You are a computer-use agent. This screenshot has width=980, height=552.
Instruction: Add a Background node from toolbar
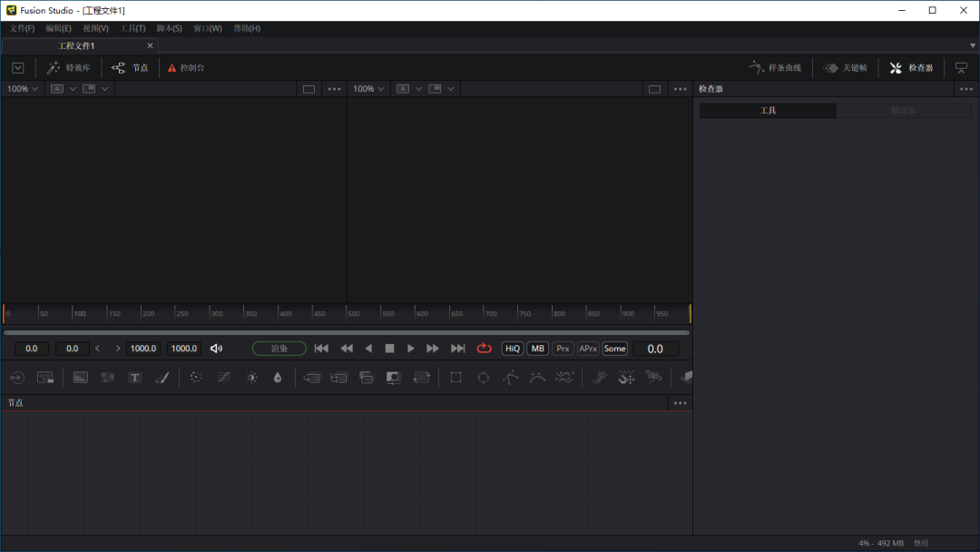pyautogui.click(x=81, y=378)
